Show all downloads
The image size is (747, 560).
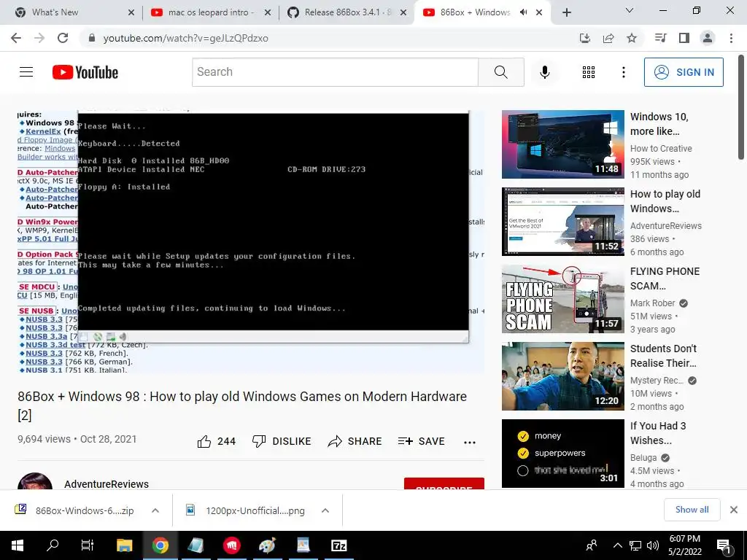[x=692, y=510]
